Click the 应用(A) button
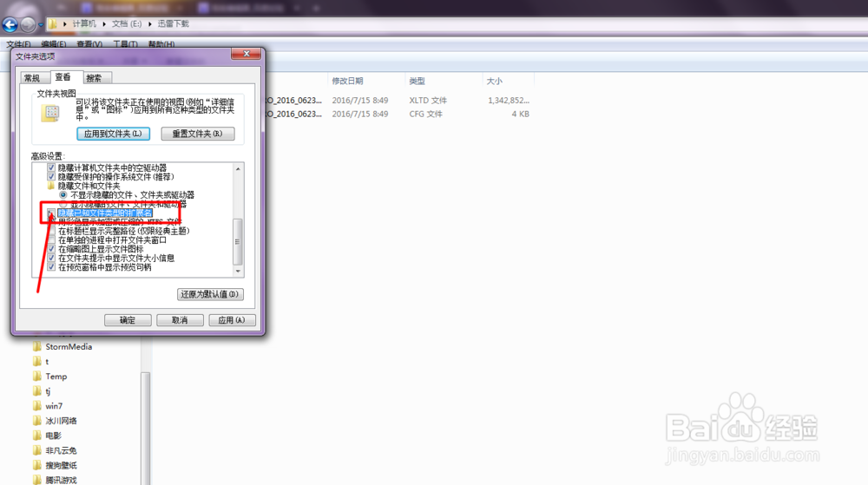 point(232,320)
